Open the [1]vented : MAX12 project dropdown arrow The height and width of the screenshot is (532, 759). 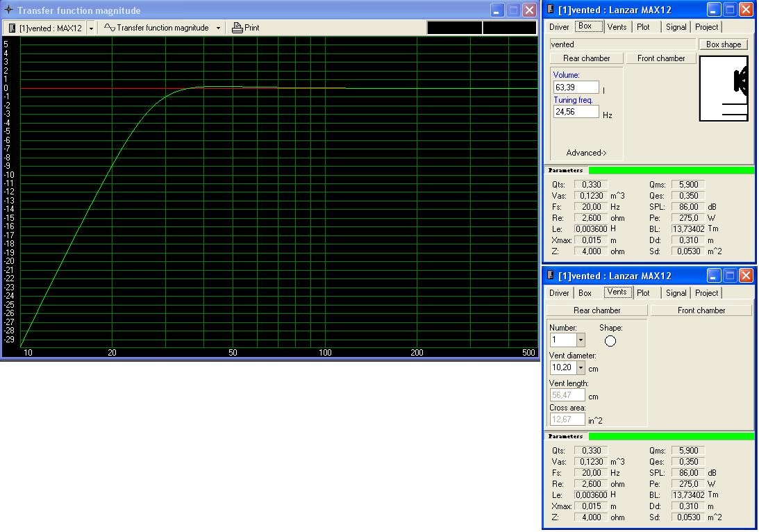[91, 28]
